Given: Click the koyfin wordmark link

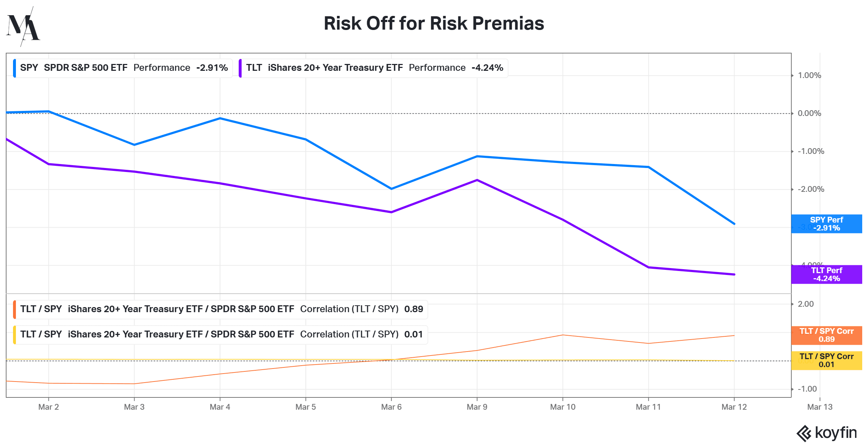Looking at the screenshot, I should click(836, 433).
